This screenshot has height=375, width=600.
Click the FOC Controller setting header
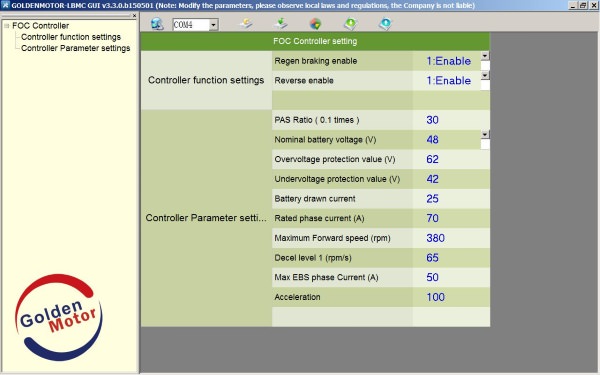click(x=315, y=41)
